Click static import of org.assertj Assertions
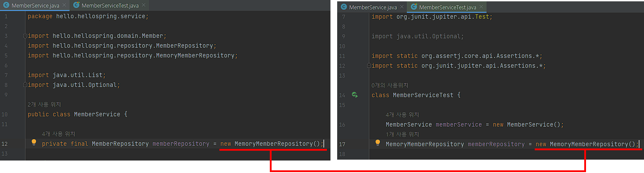Screen dimensions: 644x173 pyautogui.click(x=457, y=56)
